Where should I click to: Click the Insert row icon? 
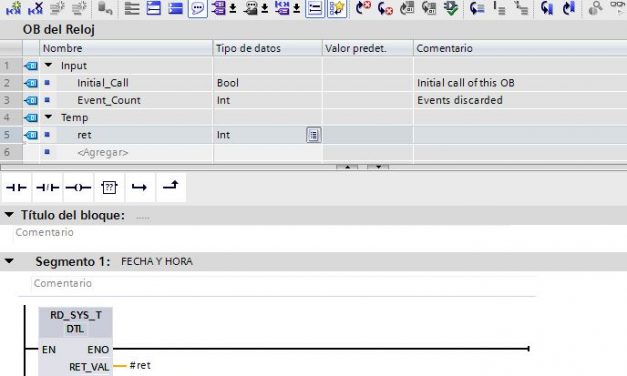pyautogui.click(x=57, y=8)
